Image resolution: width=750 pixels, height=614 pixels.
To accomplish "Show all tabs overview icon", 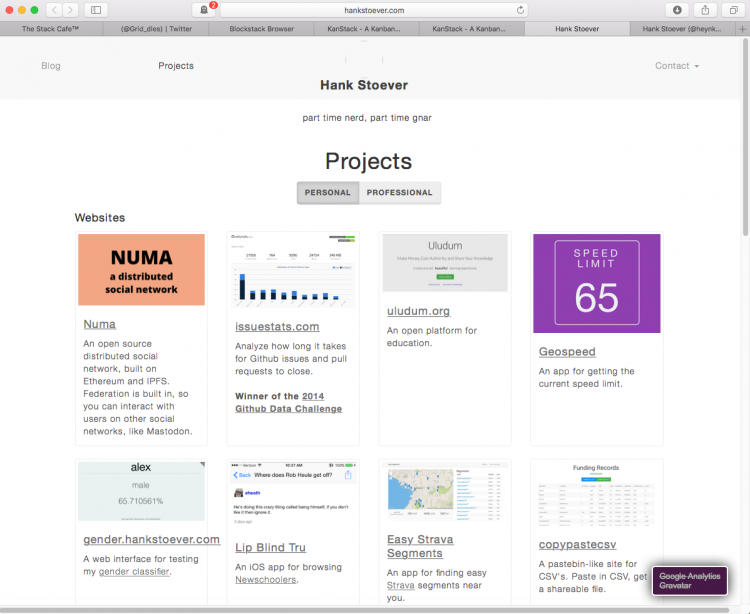I will 733,10.
